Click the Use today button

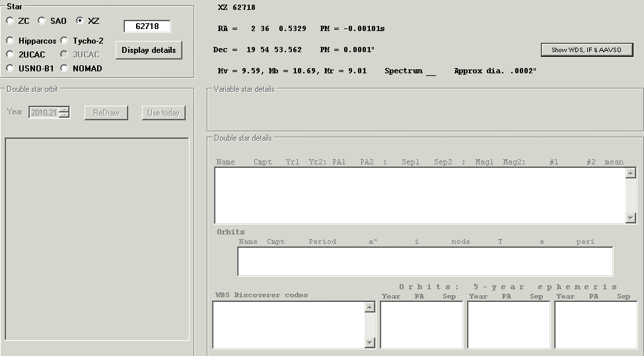(163, 113)
